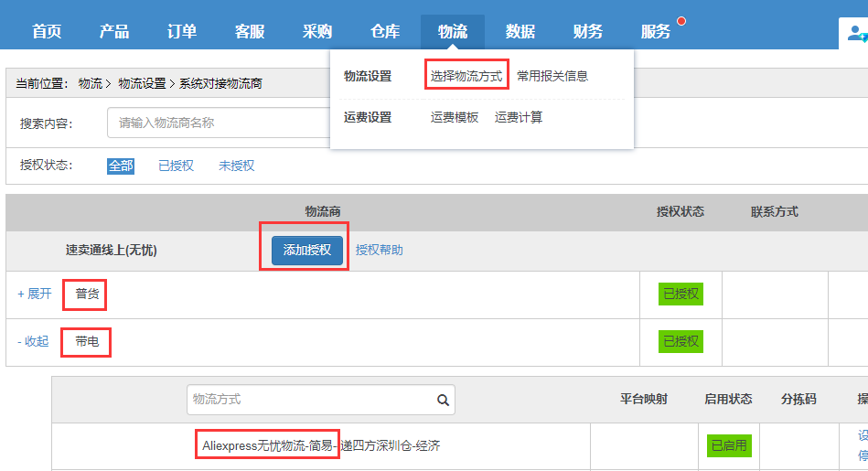
Task: Select the 全部 authorization status filter
Action: pyautogui.click(x=121, y=166)
